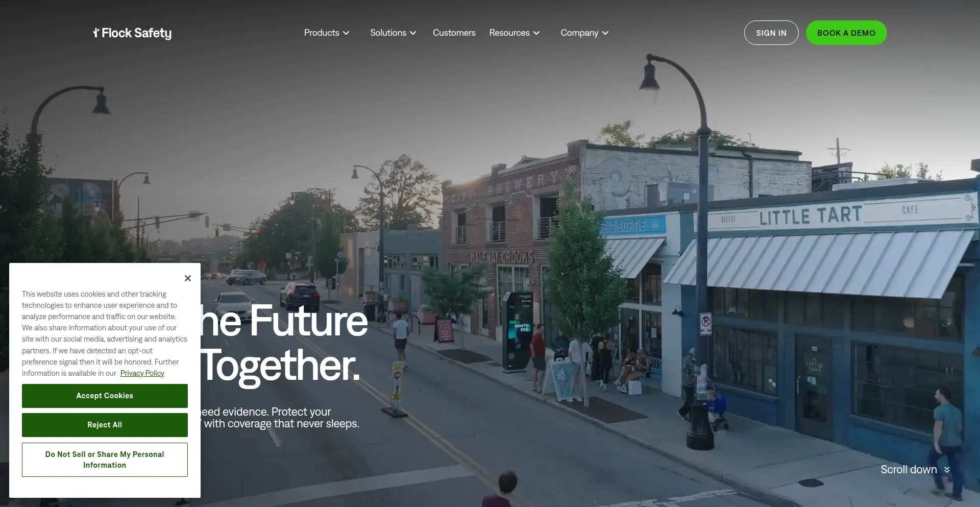Viewport: 980px width, 507px height.
Task: Click the Scroll down text
Action: (909, 470)
